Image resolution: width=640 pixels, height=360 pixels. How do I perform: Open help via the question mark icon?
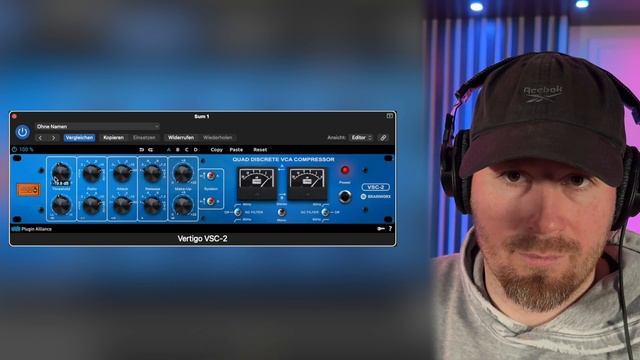pos(390,229)
